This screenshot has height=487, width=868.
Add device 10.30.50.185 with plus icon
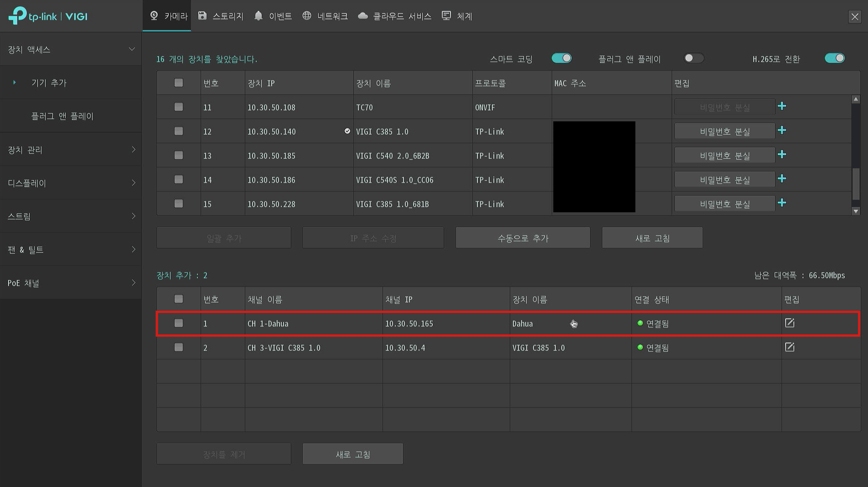coord(782,154)
